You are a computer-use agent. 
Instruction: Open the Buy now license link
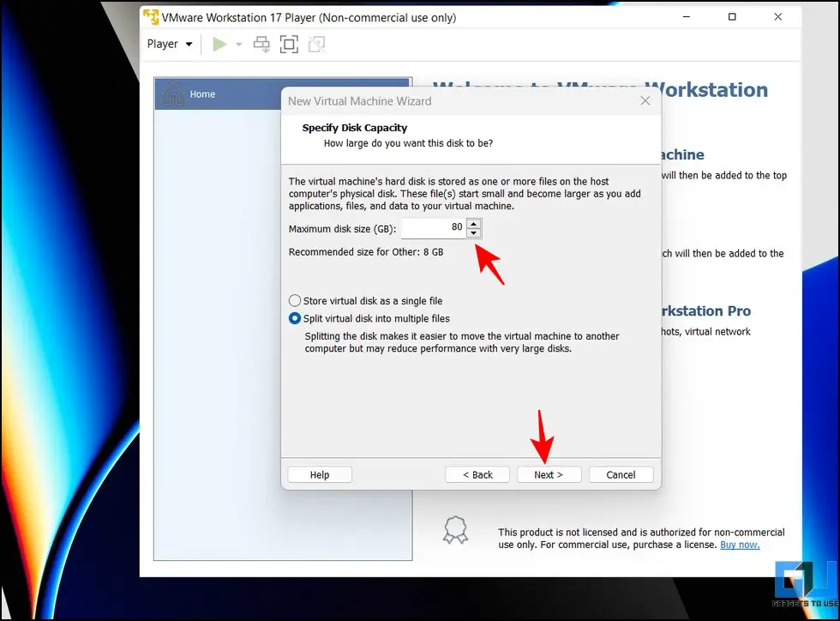[739, 545]
